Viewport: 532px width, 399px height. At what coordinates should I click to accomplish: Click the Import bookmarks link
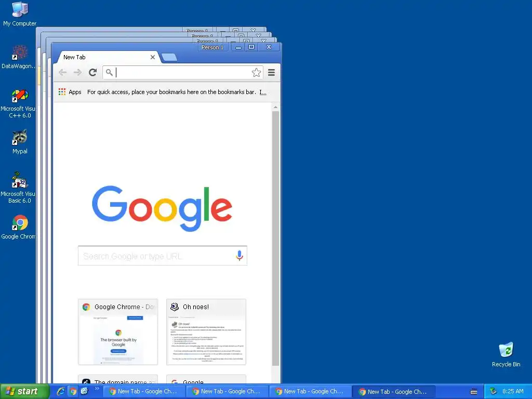pos(263,92)
